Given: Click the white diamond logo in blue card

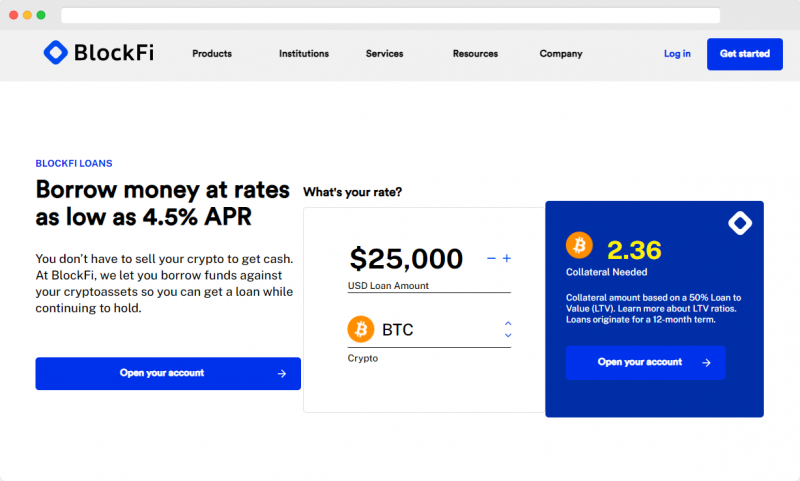Looking at the screenshot, I should coord(740,223).
